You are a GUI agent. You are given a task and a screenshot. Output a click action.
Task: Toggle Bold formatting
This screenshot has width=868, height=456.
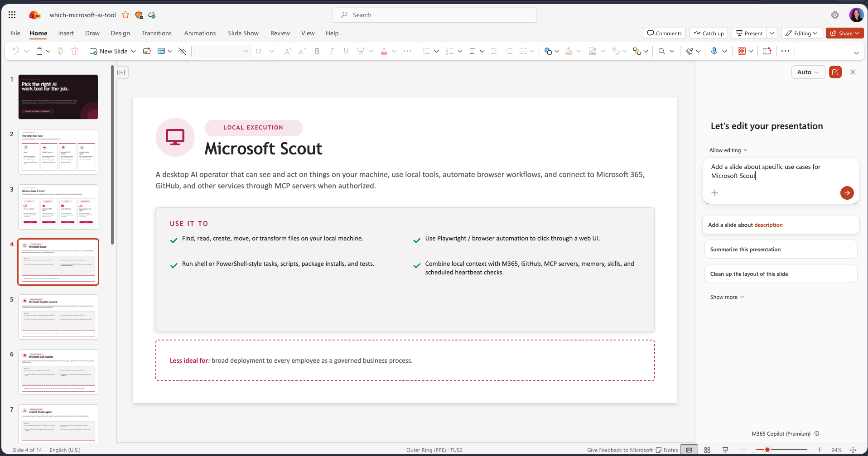pos(317,51)
